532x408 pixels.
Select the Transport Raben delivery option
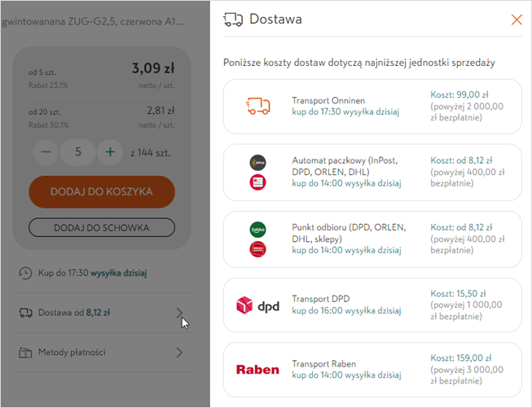[372, 370]
